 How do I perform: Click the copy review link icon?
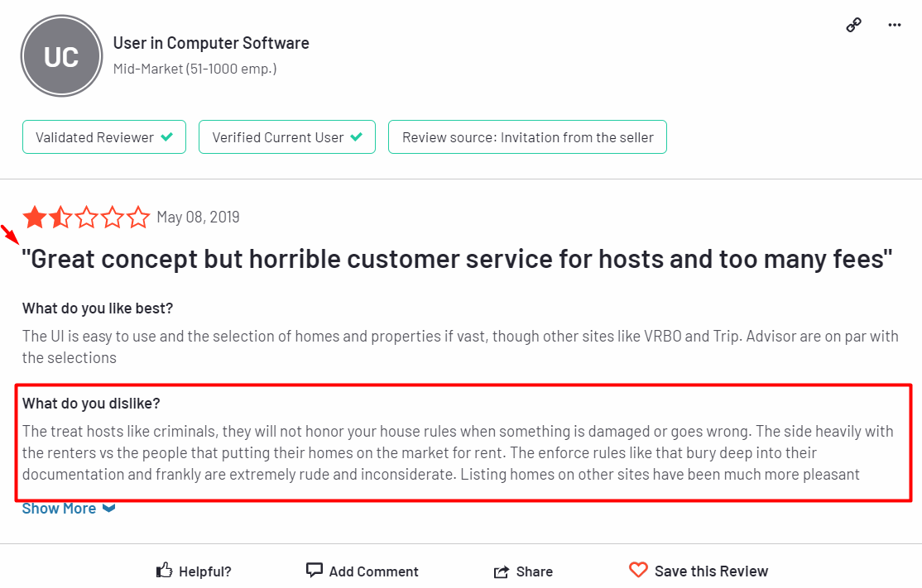click(854, 25)
